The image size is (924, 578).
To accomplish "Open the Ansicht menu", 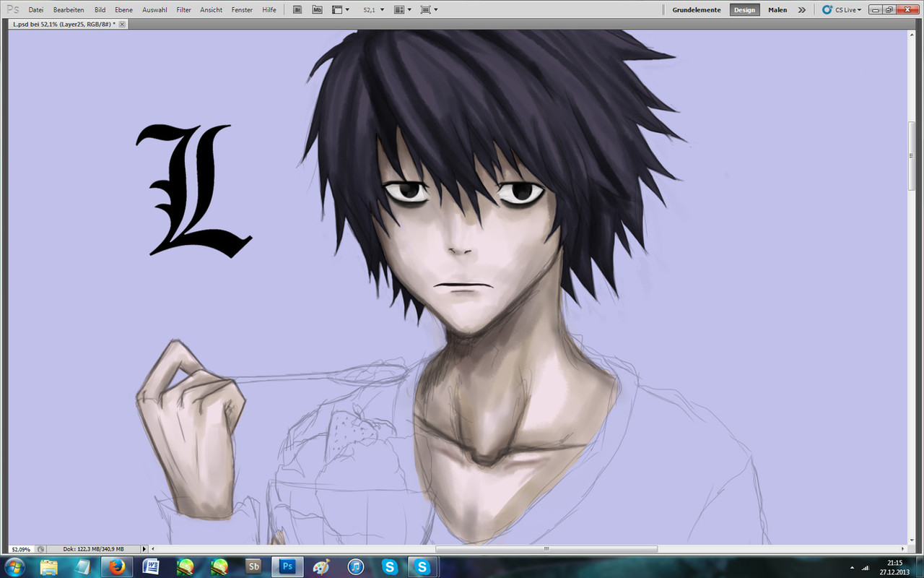I will [211, 10].
